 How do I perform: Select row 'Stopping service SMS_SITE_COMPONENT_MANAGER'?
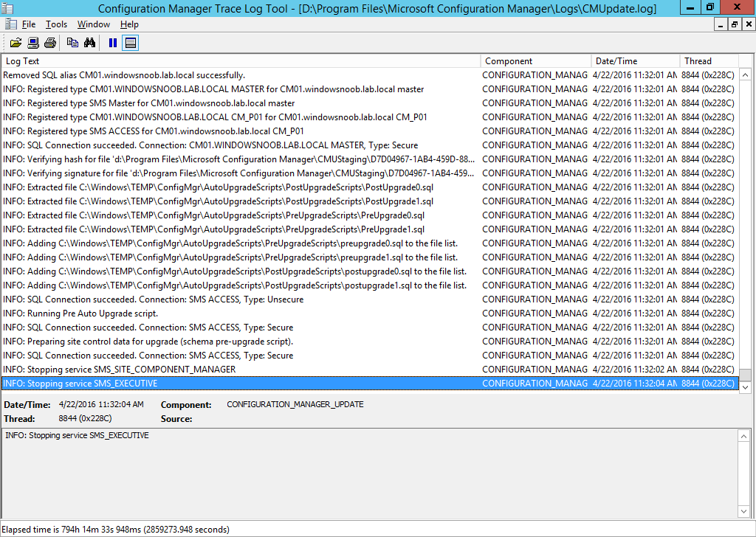point(371,370)
